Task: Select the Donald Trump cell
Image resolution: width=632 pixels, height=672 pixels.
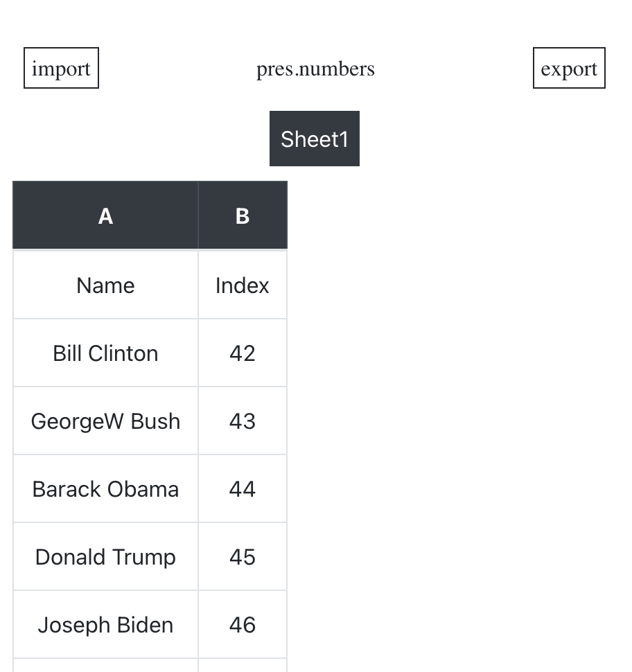Action: coord(105,557)
